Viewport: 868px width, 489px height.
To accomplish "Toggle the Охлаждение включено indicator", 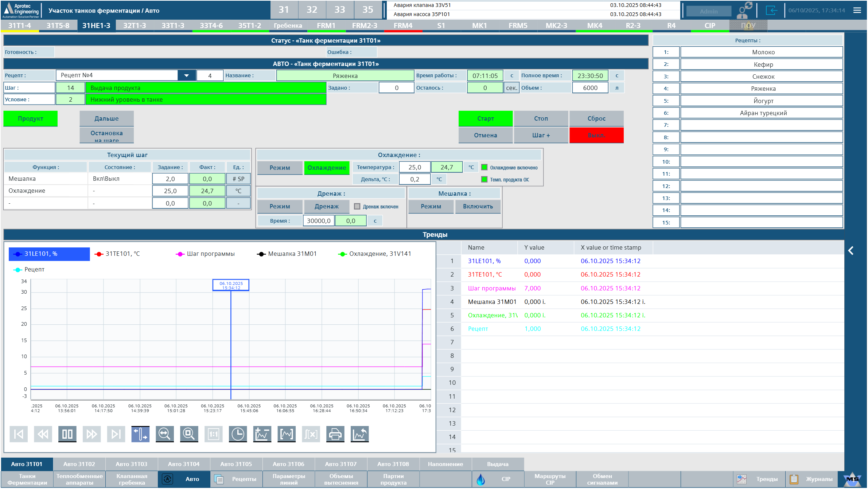I will pyautogui.click(x=484, y=167).
